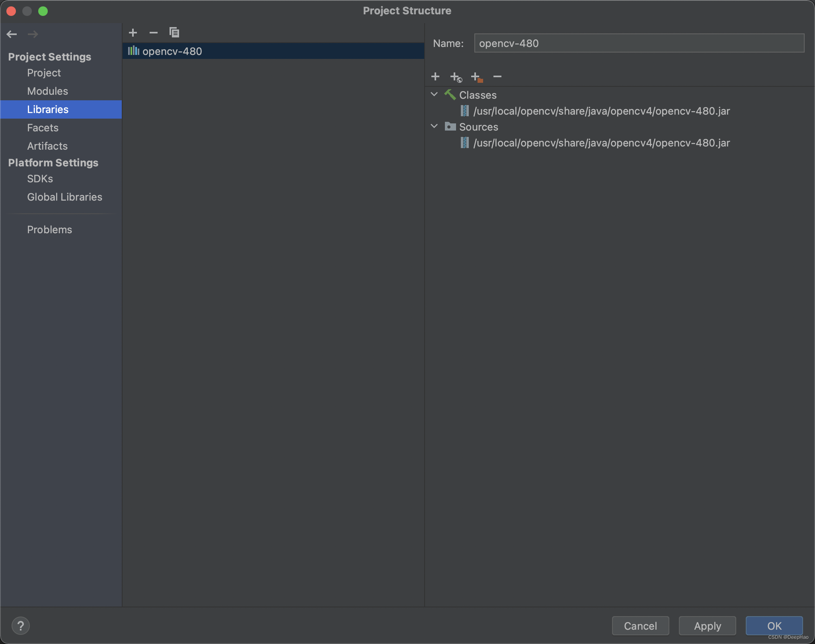Click the jar icon under Classes

[464, 111]
